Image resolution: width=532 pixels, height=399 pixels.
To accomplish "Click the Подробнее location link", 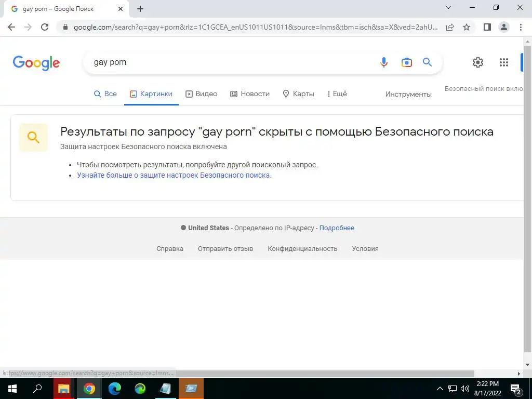I will (337, 228).
